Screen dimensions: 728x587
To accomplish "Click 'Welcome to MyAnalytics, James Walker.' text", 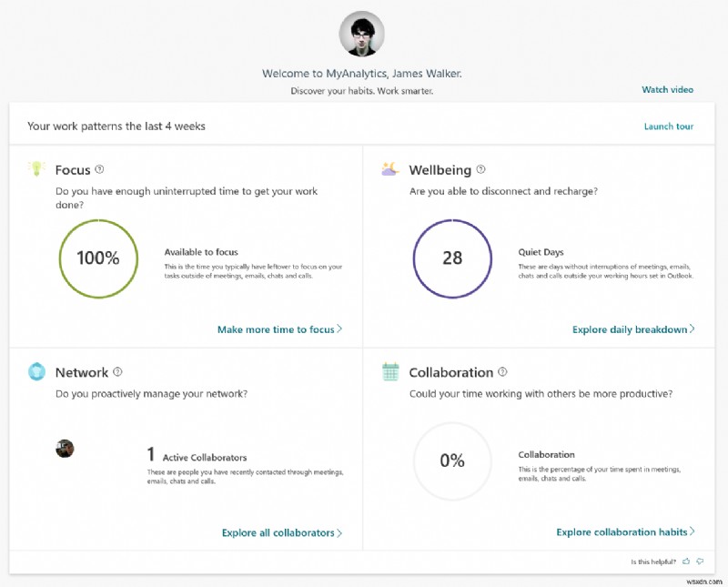I will click(361, 74).
